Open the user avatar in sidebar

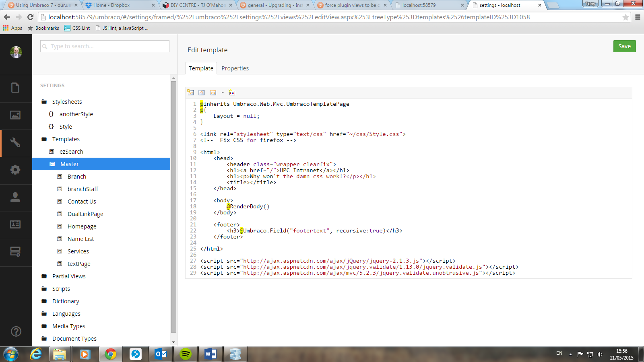16,52
